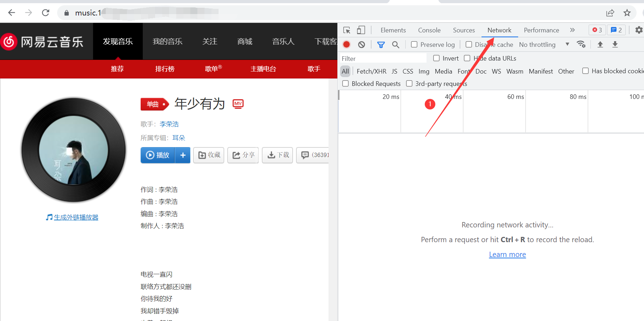The height and width of the screenshot is (321, 644).
Task: Switch to the Elements tab
Action: click(393, 30)
